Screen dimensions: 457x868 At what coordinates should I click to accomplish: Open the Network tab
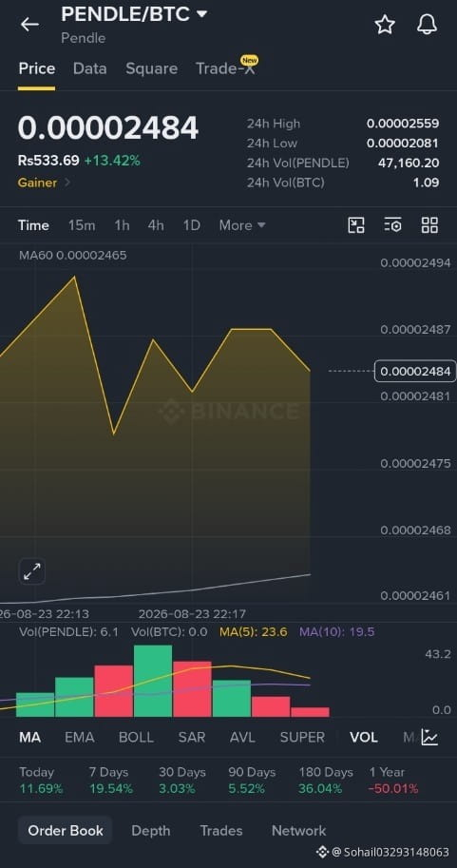[x=298, y=830]
